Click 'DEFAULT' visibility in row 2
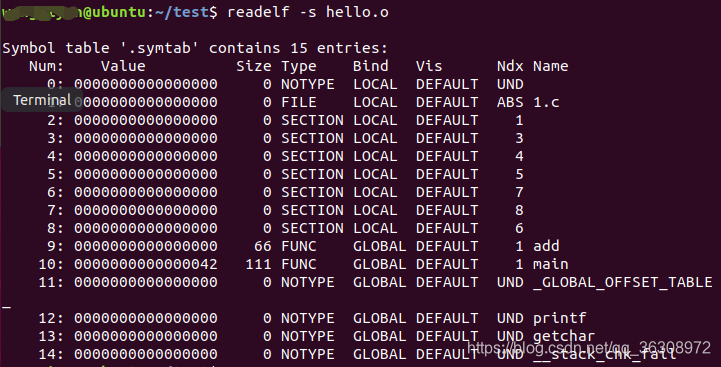This screenshot has height=367, width=721. point(447,120)
